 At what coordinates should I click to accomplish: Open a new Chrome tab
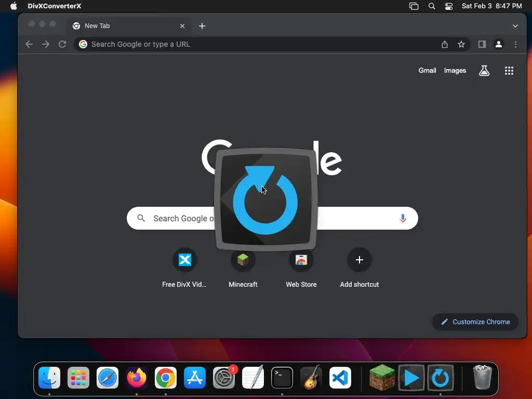tap(202, 26)
